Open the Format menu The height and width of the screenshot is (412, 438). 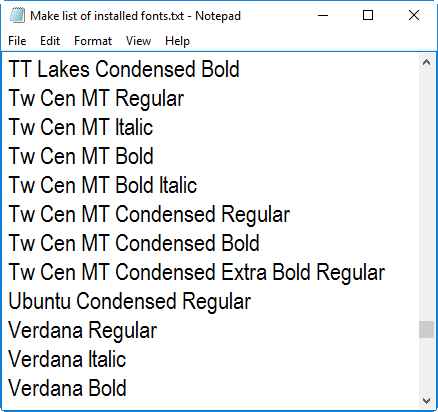pyautogui.click(x=93, y=41)
